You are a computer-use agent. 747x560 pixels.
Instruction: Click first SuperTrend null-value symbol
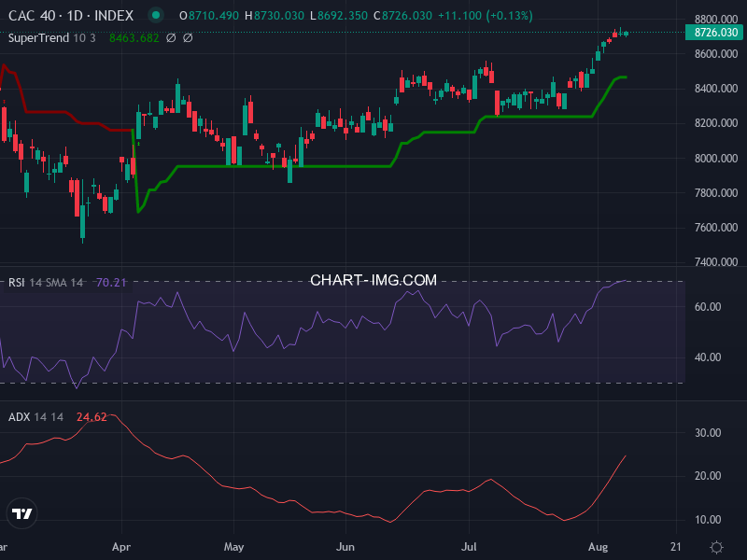171,37
